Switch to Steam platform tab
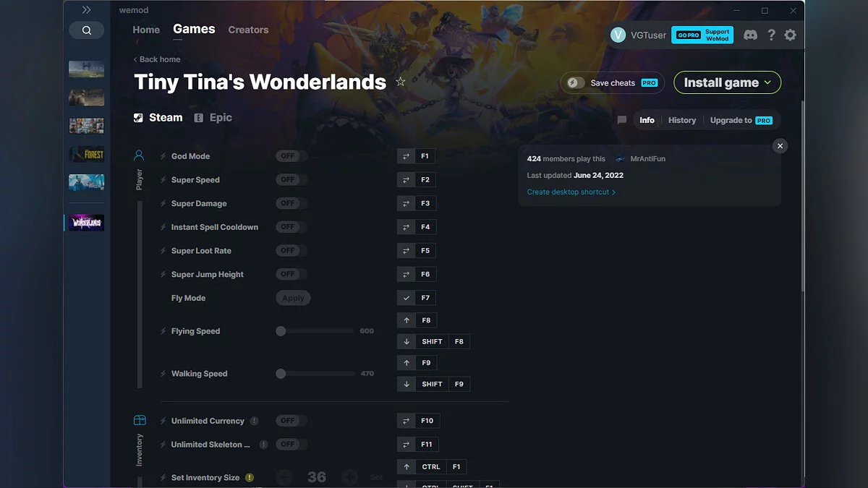 point(158,117)
